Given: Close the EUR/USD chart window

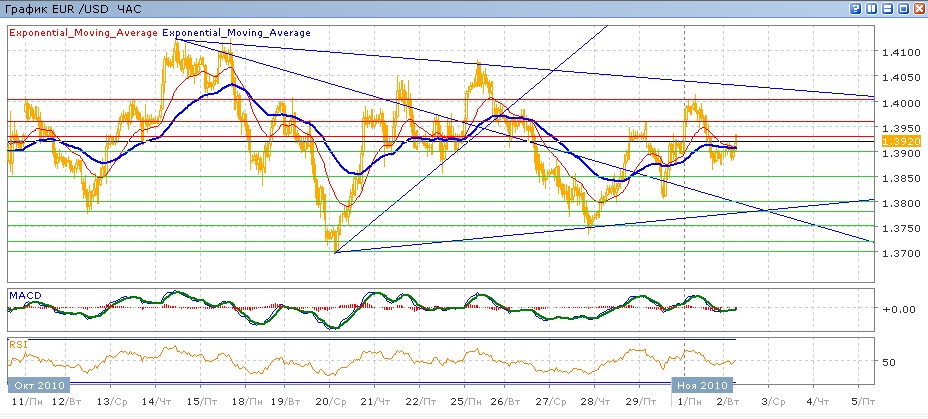Looking at the screenshot, I should pos(917,8).
